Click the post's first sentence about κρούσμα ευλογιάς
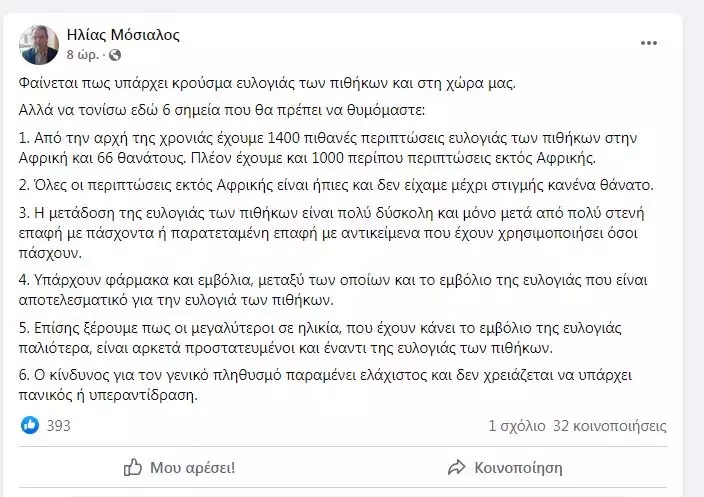The height and width of the screenshot is (497, 704). pyautogui.click(x=267, y=84)
